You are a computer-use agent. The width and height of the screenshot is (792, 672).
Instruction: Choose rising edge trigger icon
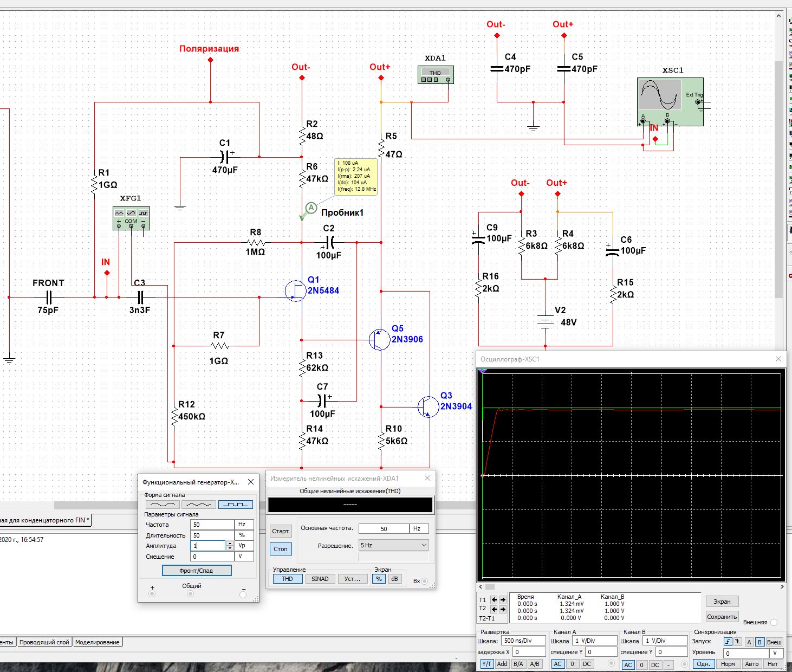coord(728,642)
